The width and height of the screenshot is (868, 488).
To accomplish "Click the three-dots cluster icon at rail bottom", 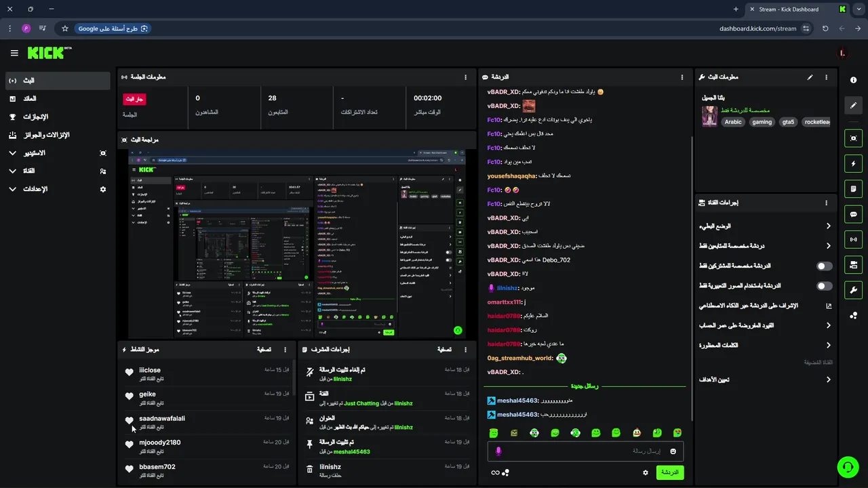I will (x=853, y=315).
